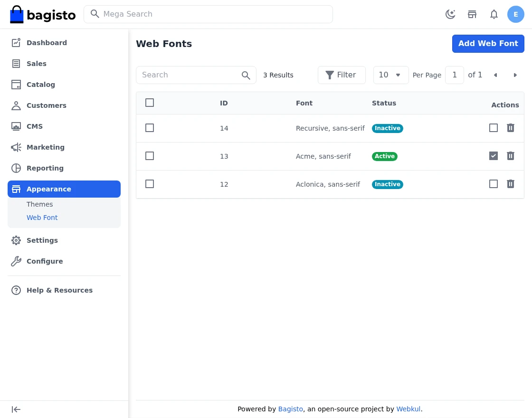Follow the Bagisto footer link
Viewport: 532px width, 418px height.
coord(290,409)
